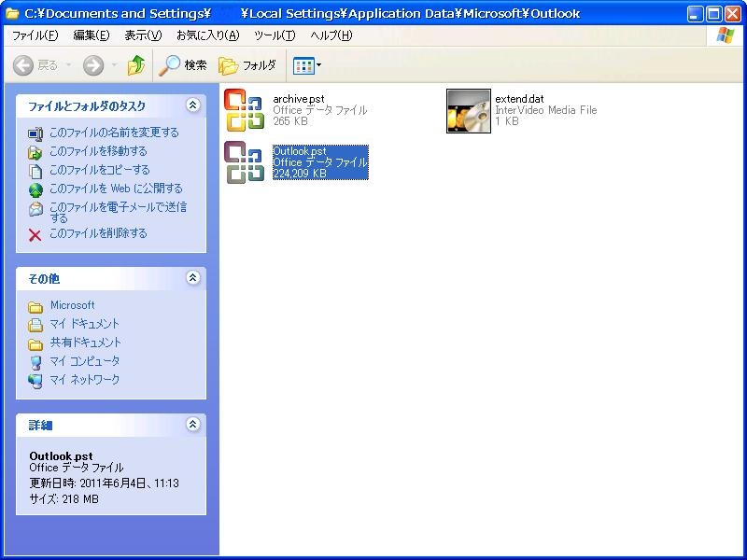
Task: Open the 編集(E) menu
Action: pos(92,35)
